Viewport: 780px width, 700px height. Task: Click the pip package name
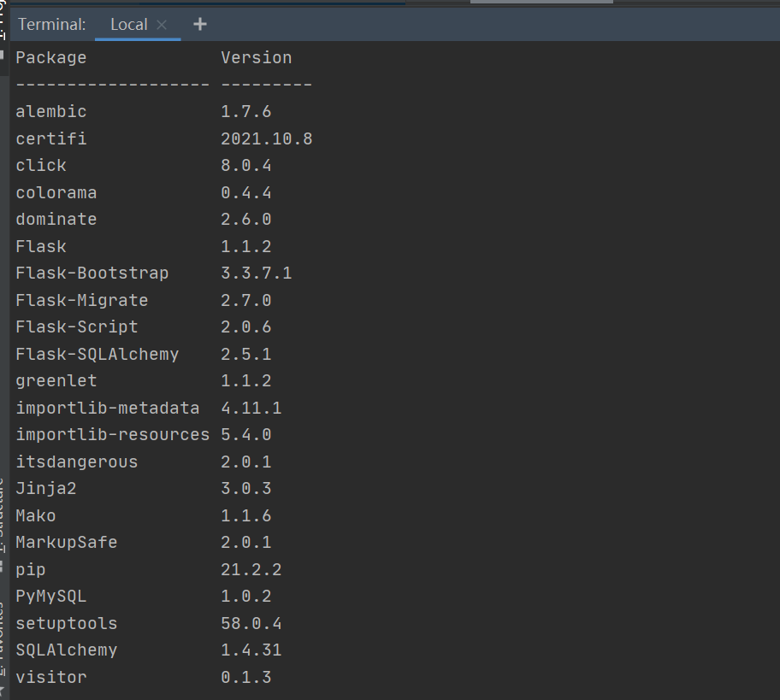tap(31, 569)
